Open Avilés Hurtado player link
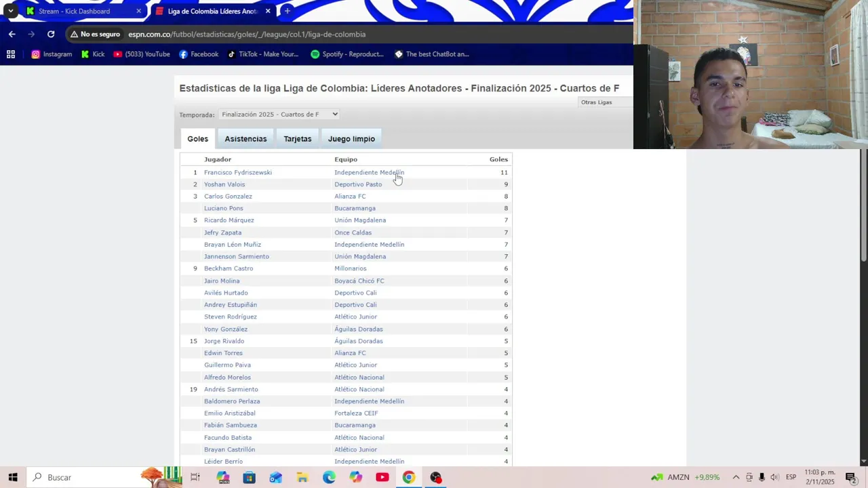The height and width of the screenshot is (488, 868). click(x=226, y=293)
